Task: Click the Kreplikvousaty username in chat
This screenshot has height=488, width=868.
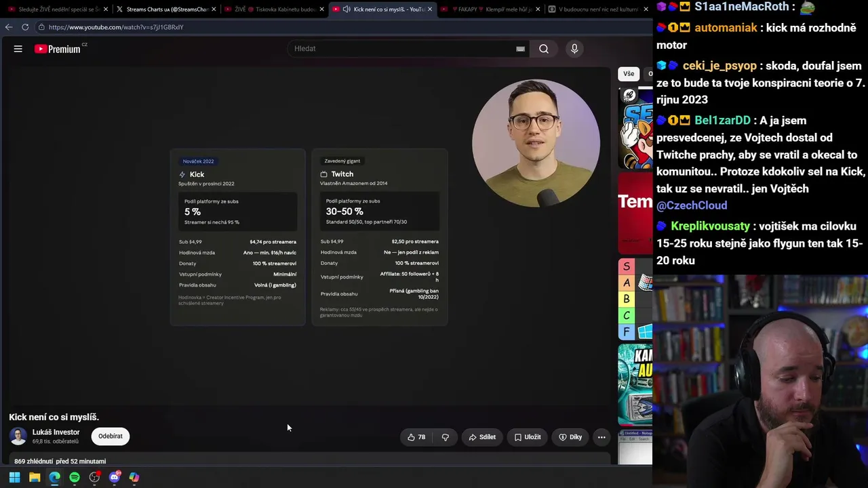Action: [710, 226]
